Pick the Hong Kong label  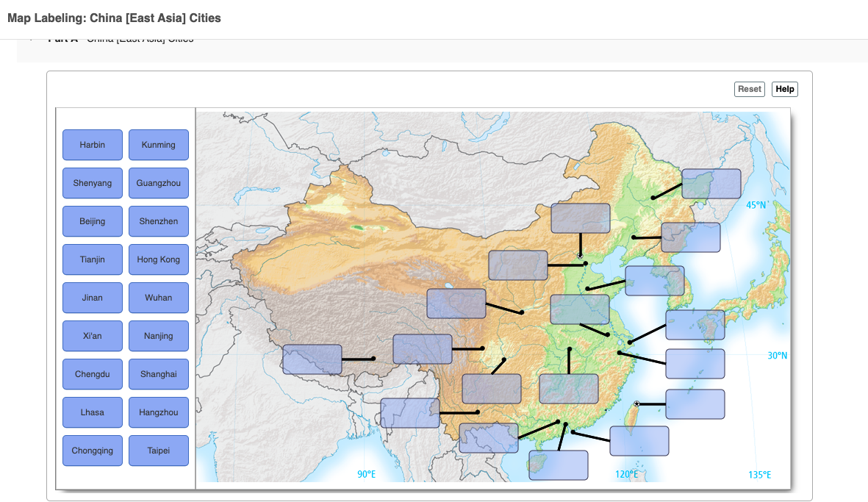pos(158,259)
